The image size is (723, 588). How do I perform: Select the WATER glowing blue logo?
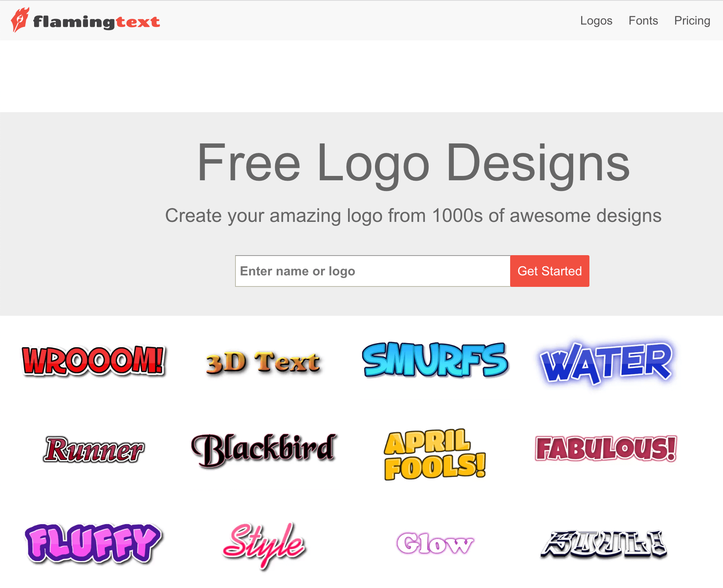tap(606, 362)
